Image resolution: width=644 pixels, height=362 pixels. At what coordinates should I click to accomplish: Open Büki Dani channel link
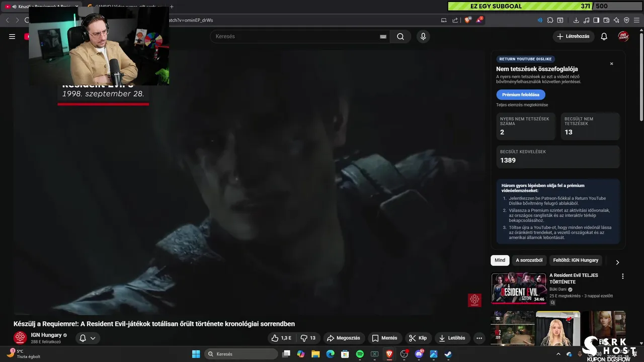pos(558,289)
